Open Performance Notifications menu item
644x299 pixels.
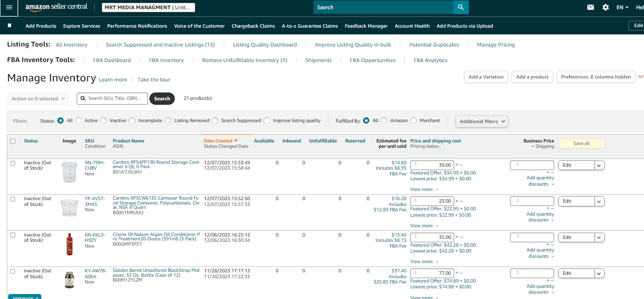click(x=137, y=26)
